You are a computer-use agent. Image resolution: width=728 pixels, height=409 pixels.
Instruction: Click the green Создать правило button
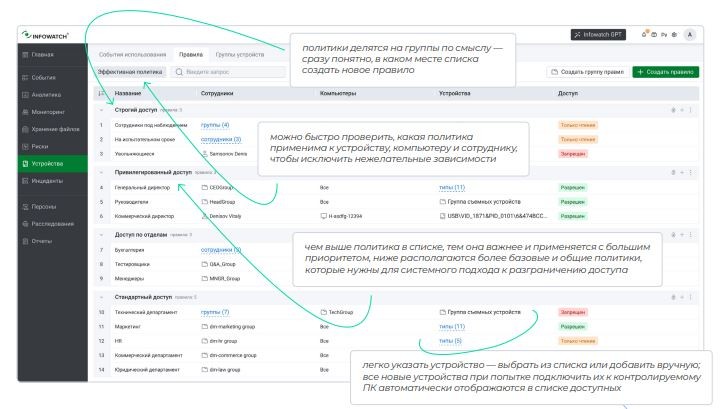point(665,72)
